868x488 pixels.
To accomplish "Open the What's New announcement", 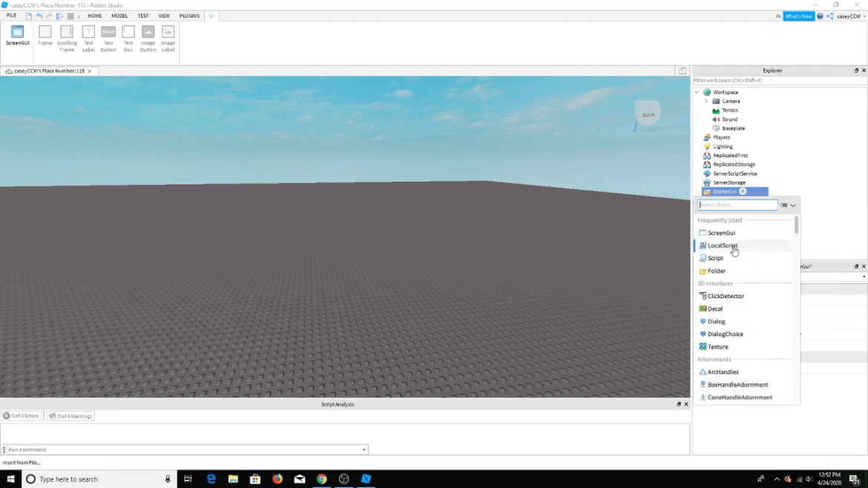I will coord(798,15).
